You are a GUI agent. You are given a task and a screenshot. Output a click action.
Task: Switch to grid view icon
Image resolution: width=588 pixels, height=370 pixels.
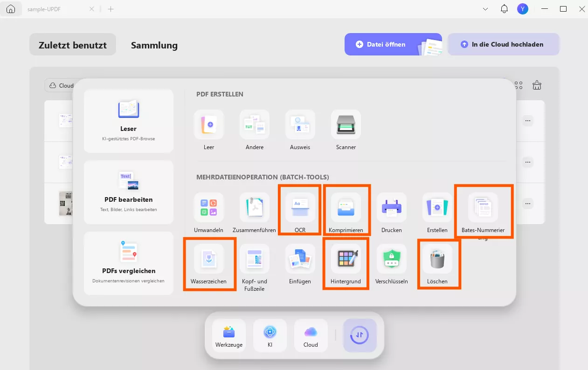click(x=519, y=85)
